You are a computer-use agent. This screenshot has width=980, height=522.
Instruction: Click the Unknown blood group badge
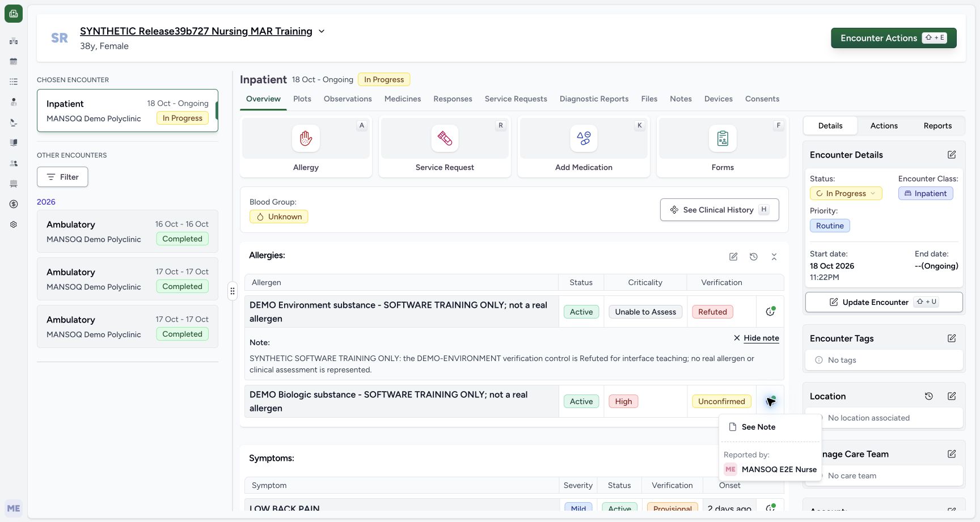[279, 217]
